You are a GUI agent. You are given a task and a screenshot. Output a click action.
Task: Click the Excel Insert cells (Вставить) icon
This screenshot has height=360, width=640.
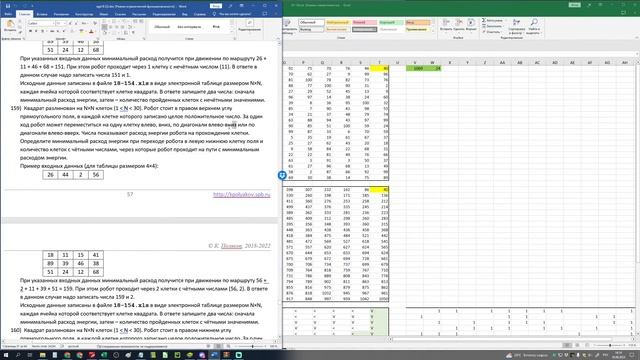coord(445,22)
